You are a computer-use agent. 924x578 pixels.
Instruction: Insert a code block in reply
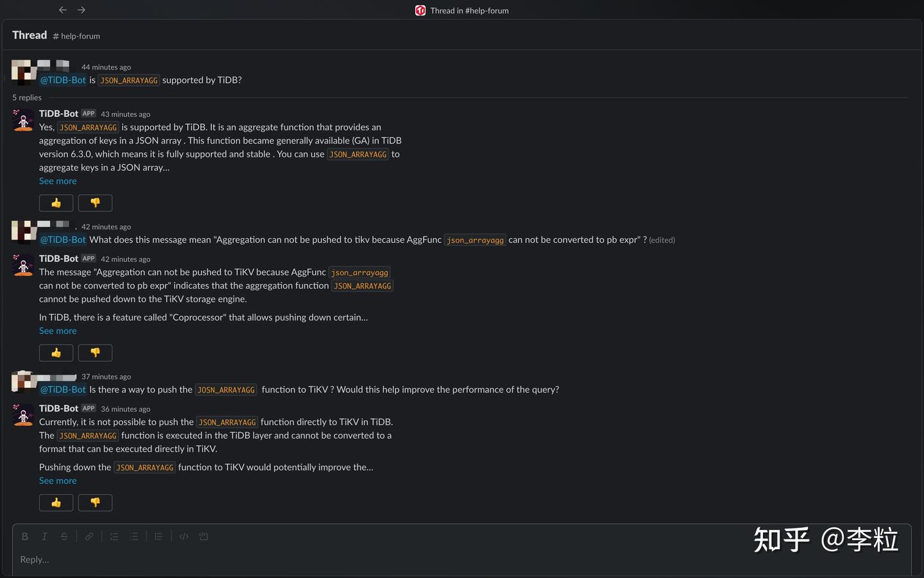[x=203, y=536]
